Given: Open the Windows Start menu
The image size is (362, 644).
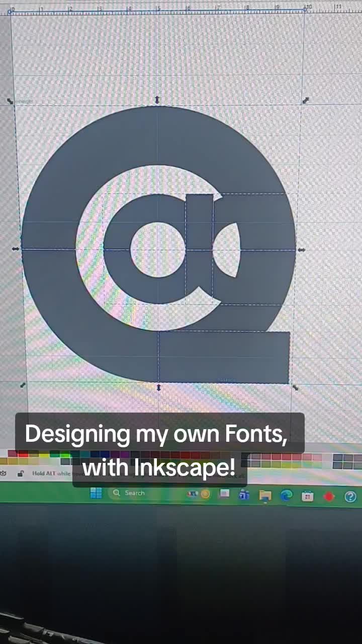Looking at the screenshot, I should point(96,493).
